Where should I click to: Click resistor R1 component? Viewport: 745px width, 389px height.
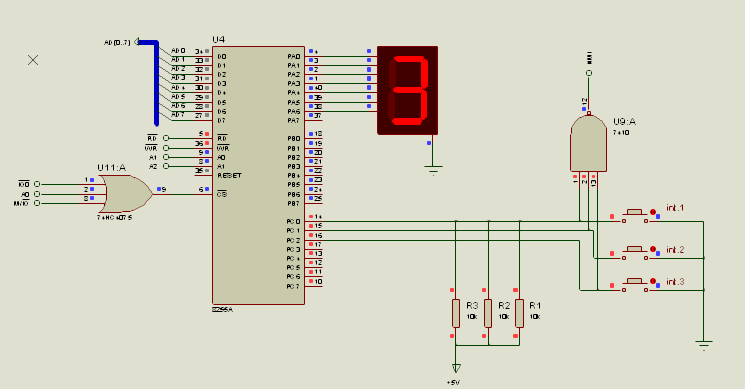[519, 313]
